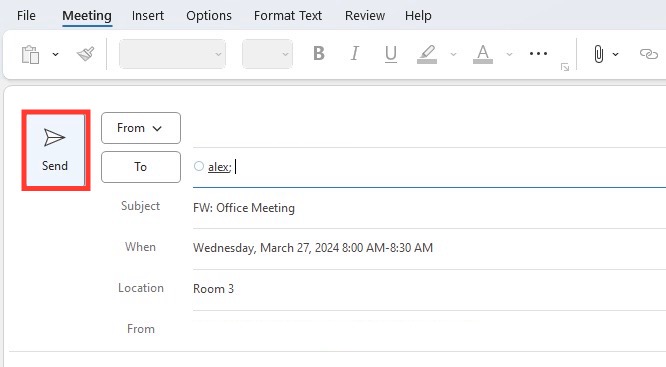Apply the font color
This screenshot has width=666, height=367.
tap(483, 54)
